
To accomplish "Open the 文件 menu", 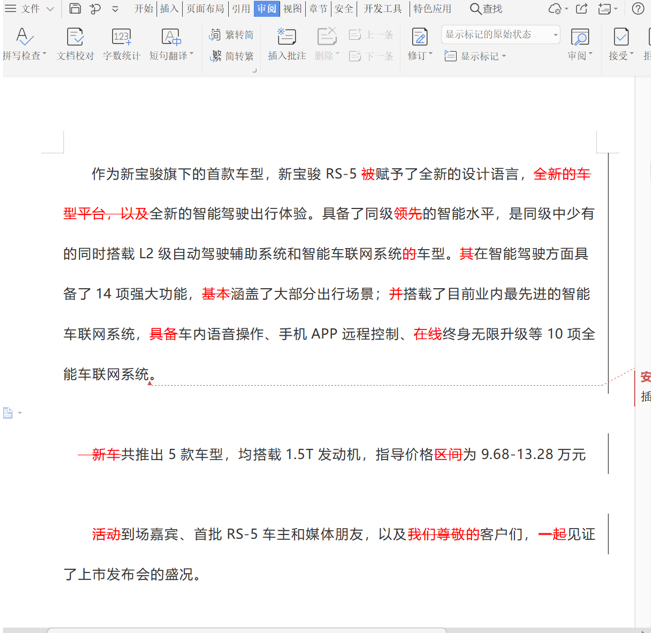I will click(x=30, y=9).
